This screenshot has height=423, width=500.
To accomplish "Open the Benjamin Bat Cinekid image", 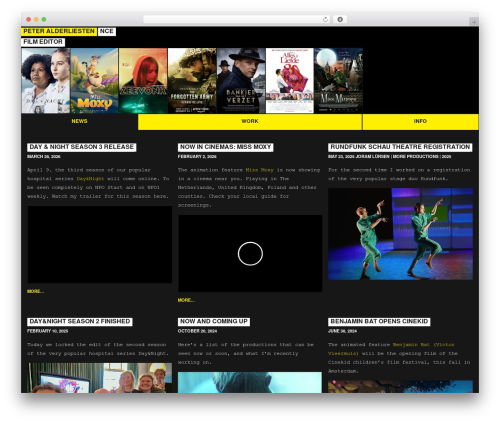I will [x=400, y=387].
